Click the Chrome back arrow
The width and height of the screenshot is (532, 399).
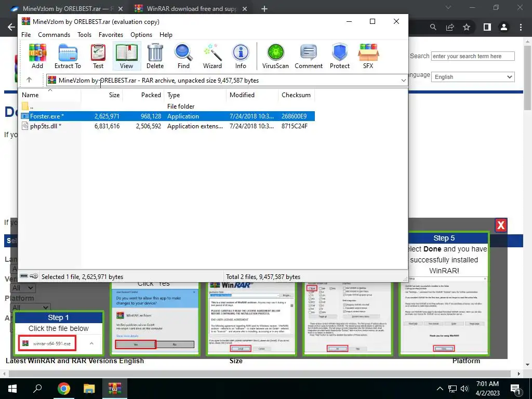pos(11,27)
